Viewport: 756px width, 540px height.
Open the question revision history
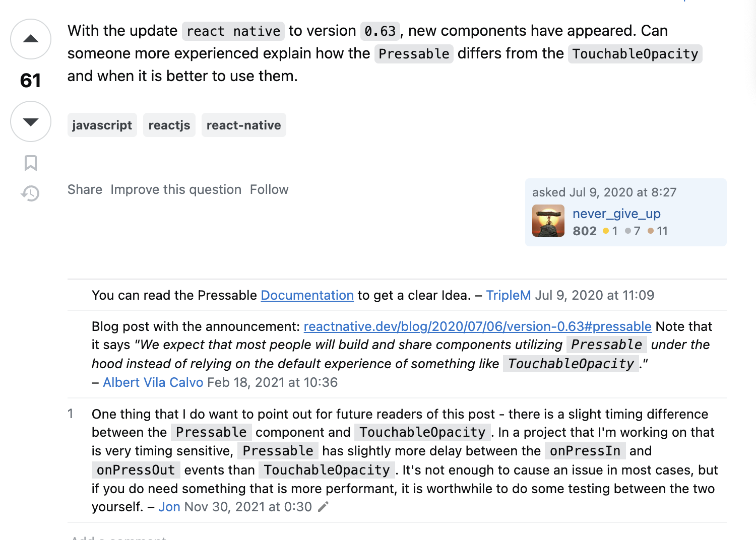30,193
